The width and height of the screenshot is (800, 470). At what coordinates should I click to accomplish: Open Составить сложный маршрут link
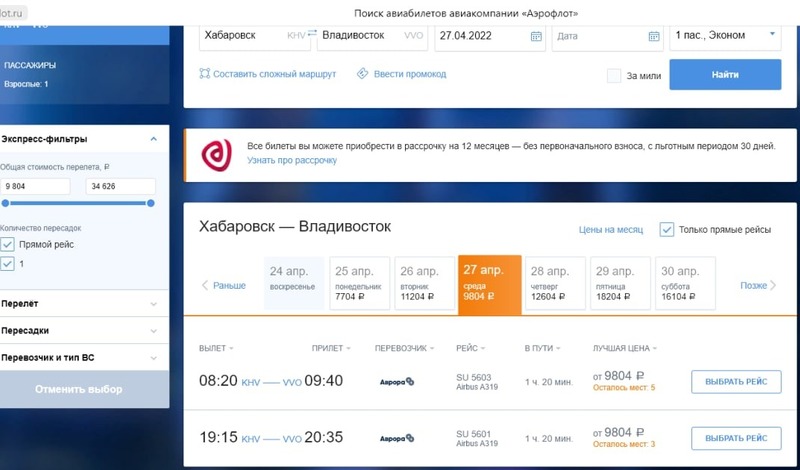[x=274, y=74]
